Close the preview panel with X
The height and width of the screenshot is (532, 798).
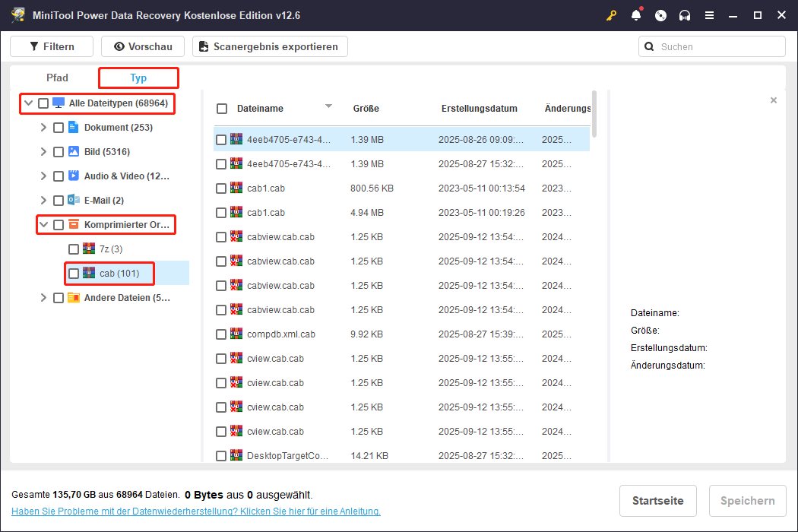pyautogui.click(x=774, y=100)
